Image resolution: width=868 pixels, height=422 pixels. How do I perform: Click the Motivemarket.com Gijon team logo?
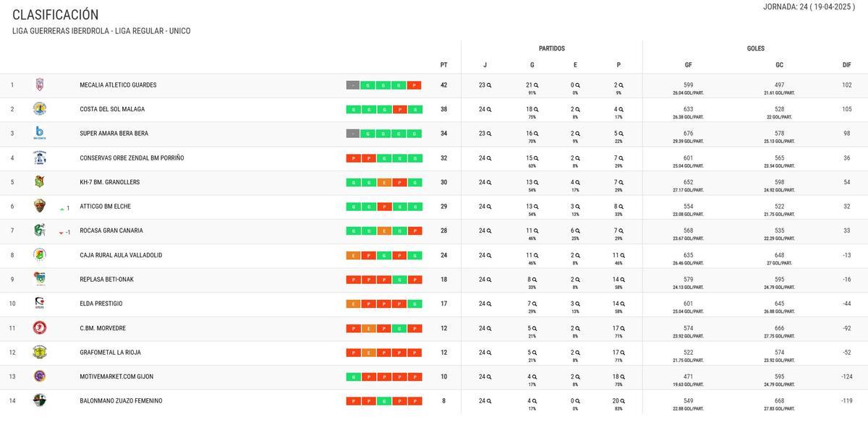pos(40,376)
